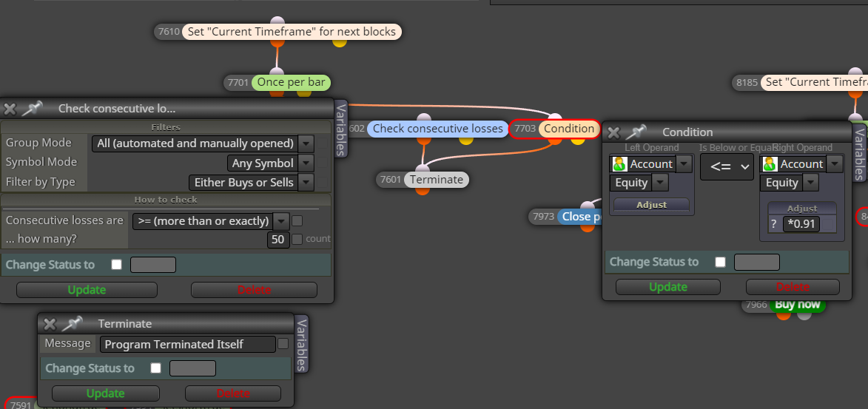Click Delete in Terminate panel
Screen dimensions: 868x409
[x=233, y=393]
